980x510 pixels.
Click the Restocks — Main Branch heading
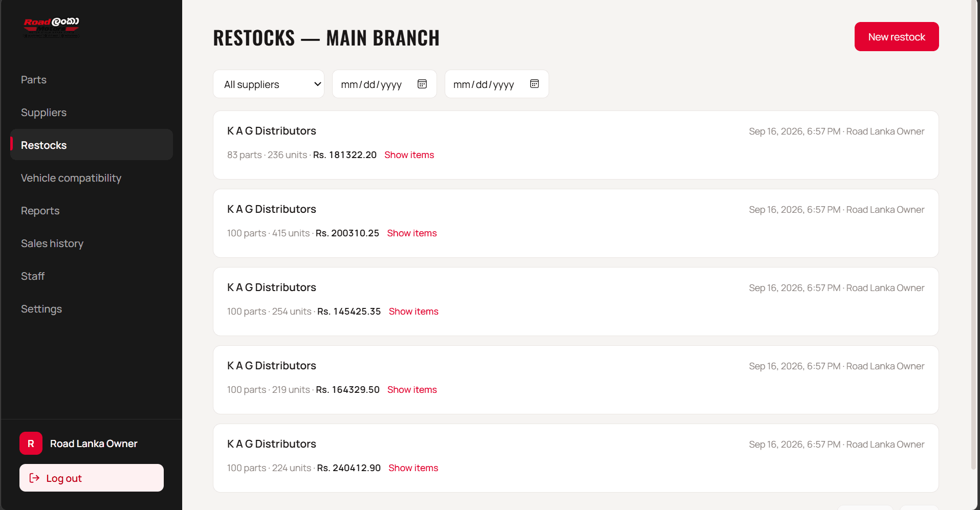tap(326, 38)
